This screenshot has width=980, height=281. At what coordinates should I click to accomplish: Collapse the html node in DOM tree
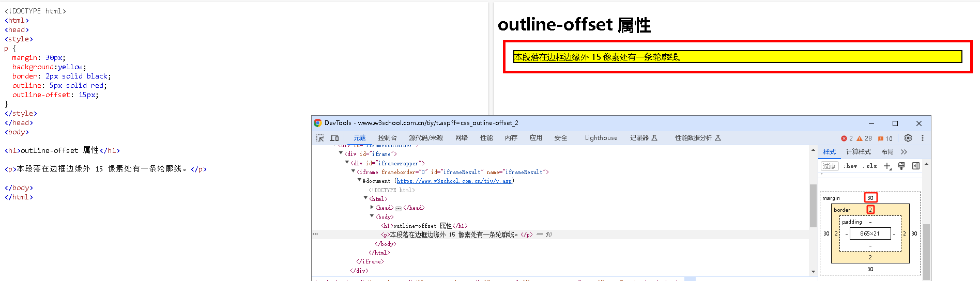point(365,198)
